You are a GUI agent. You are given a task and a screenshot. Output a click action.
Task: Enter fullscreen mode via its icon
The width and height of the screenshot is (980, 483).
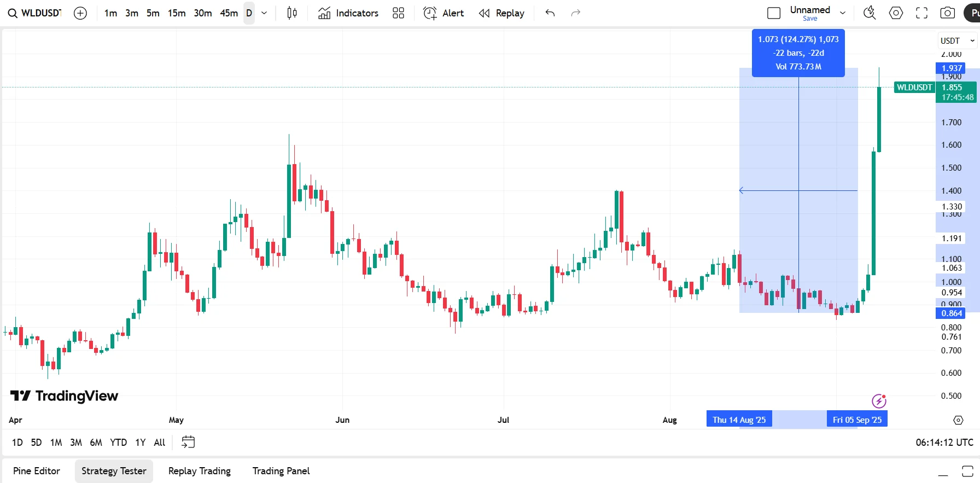coord(921,13)
